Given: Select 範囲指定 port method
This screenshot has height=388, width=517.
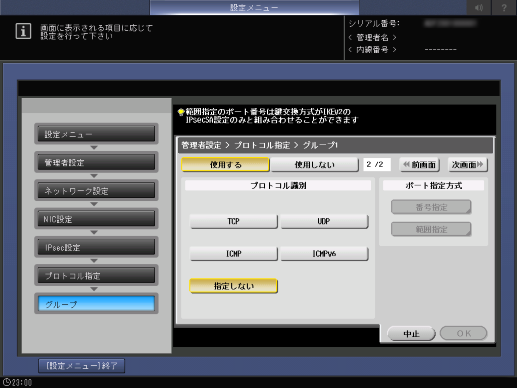Looking at the screenshot, I should (x=431, y=229).
